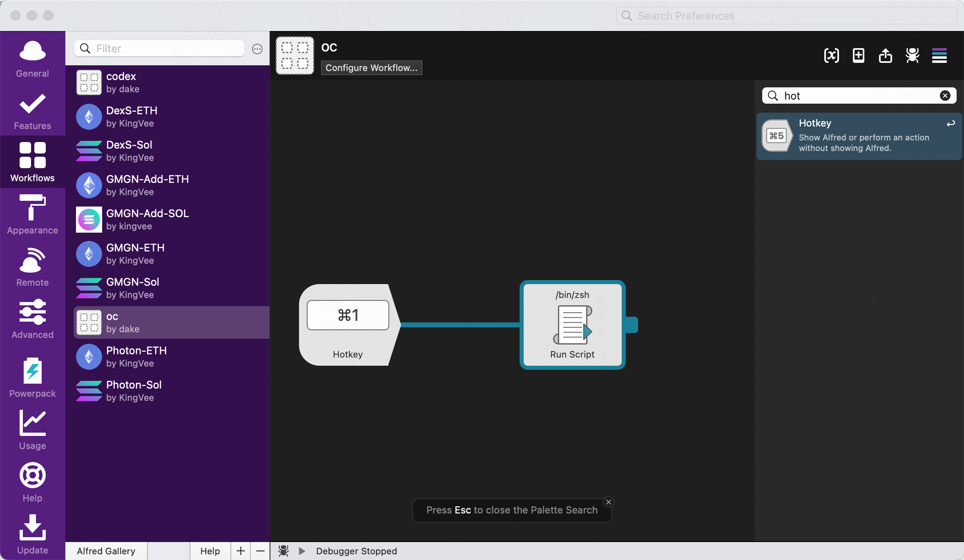Go to the Appearance preferences
This screenshot has width=964, height=560.
(32, 214)
